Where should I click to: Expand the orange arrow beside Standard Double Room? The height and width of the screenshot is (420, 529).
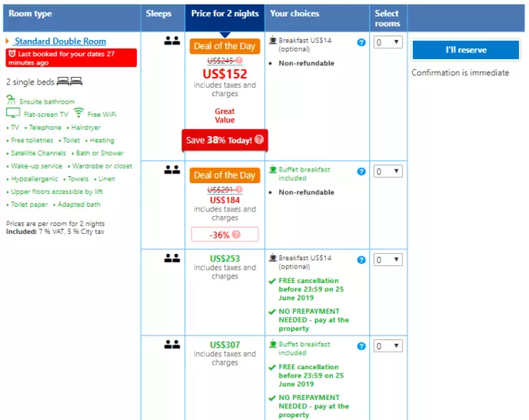click(x=7, y=42)
